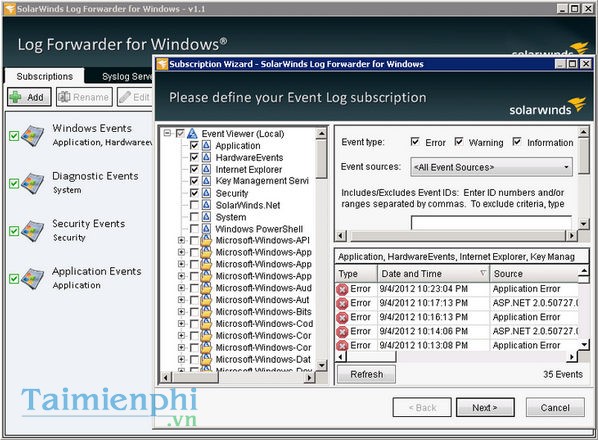Check the Windows PowerShell log checkbox
This screenshot has height=440, width=598.
pos(194,228)
